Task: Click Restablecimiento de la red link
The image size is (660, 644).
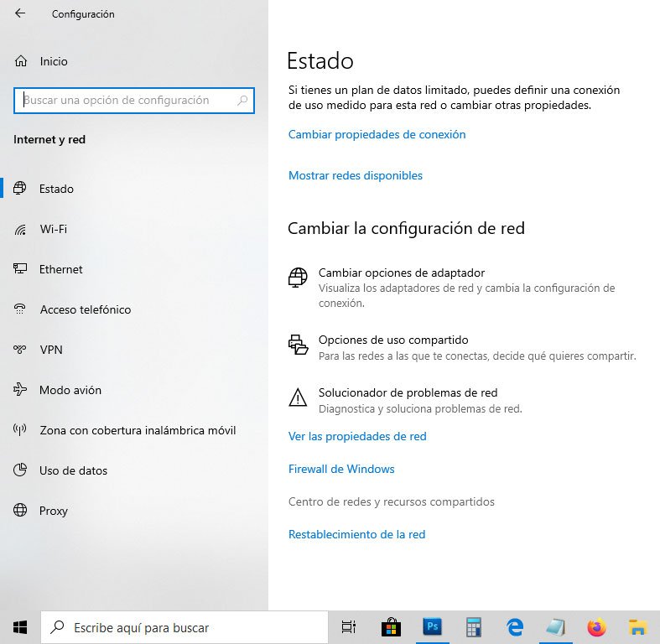Action: click(357, 534)
